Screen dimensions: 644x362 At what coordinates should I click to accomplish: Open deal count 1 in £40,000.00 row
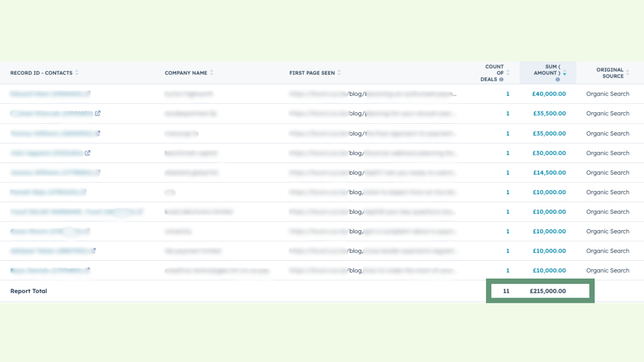pyautogui.click(x=508, y=94)
